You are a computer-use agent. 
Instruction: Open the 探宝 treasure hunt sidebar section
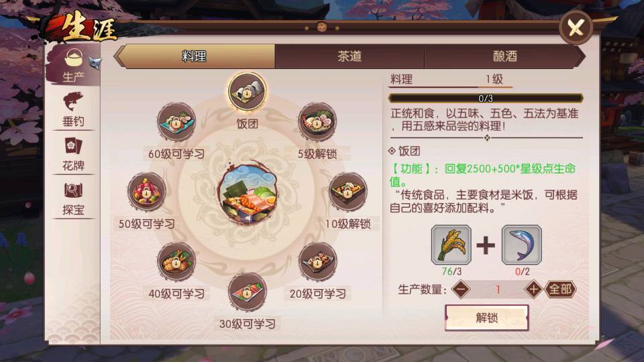73,198
